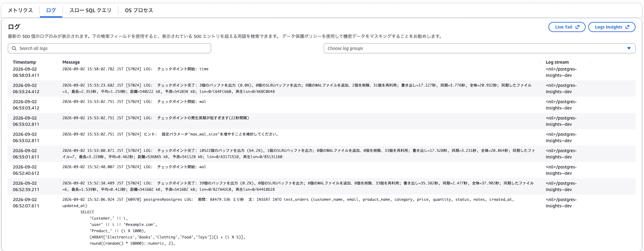Open Logs Insights button

pyautogui.click(x=611, y=27)
